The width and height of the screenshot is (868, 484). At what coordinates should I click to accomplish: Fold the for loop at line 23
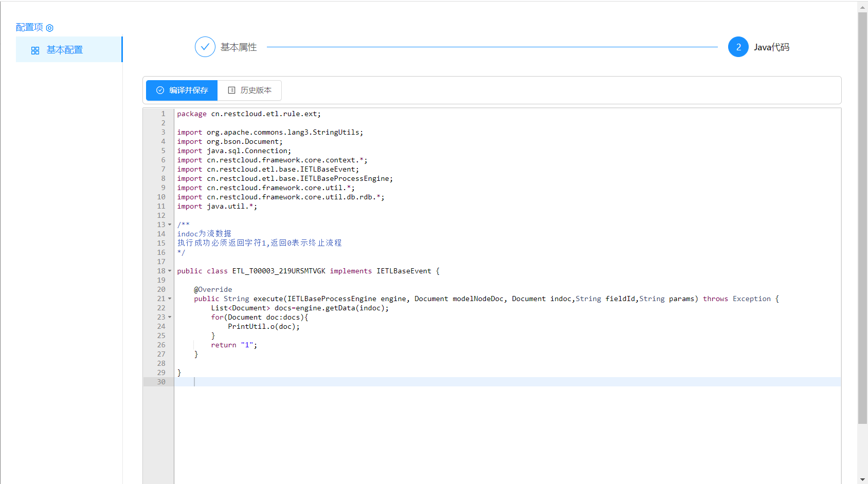pos(170,317)
